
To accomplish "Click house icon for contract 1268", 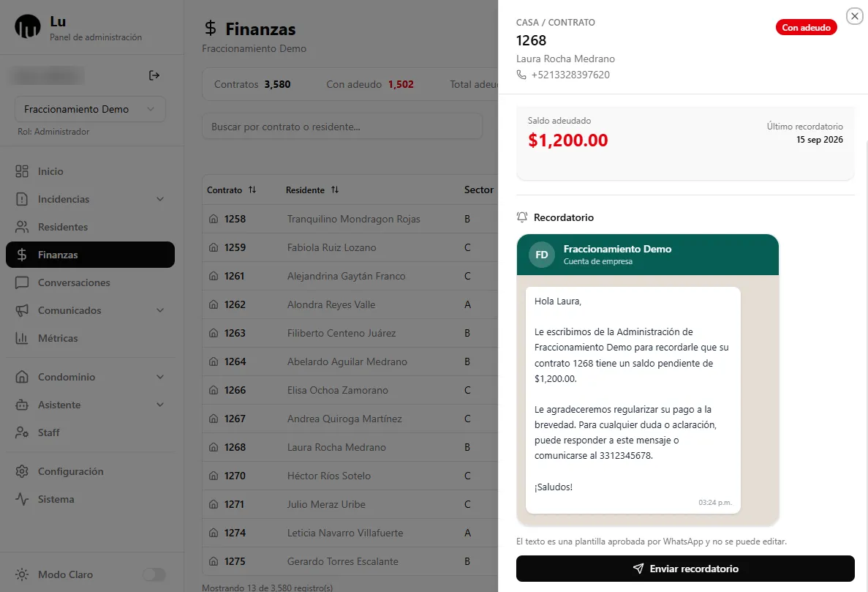I will pyautogui.click(x=214, y=447).
